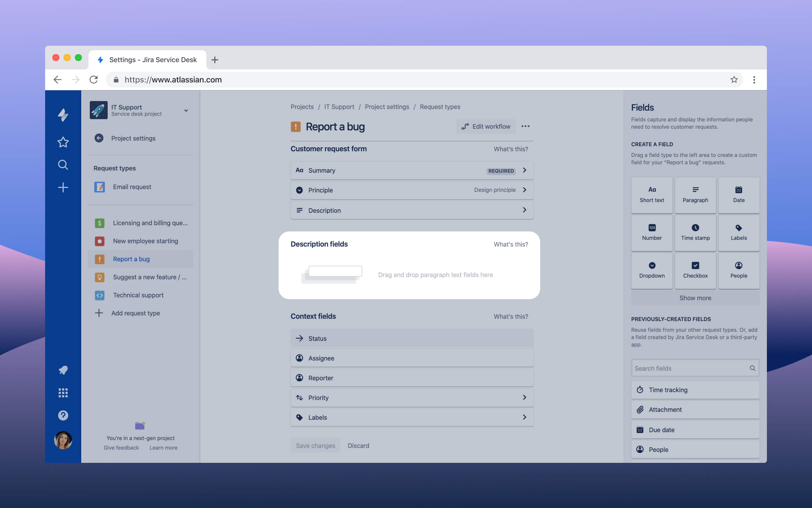Go to Projects breadcrumb
Viewport: 812px width, 508px height.
pyautogui.click(x=302, y=107)
